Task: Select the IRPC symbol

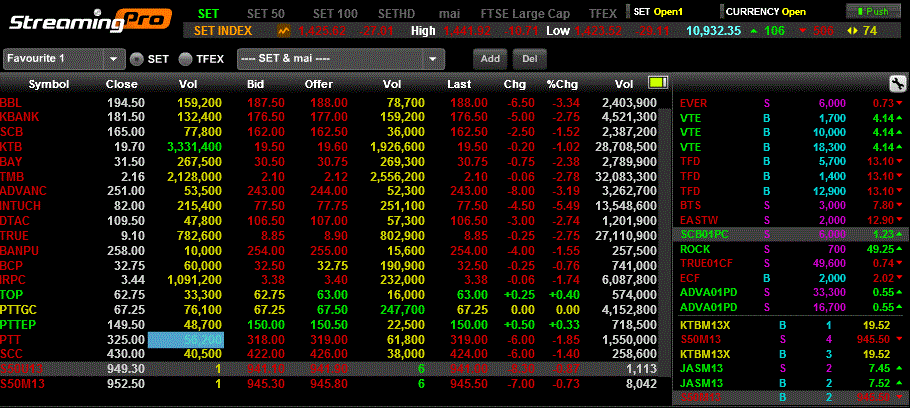Action: (13, 280)
